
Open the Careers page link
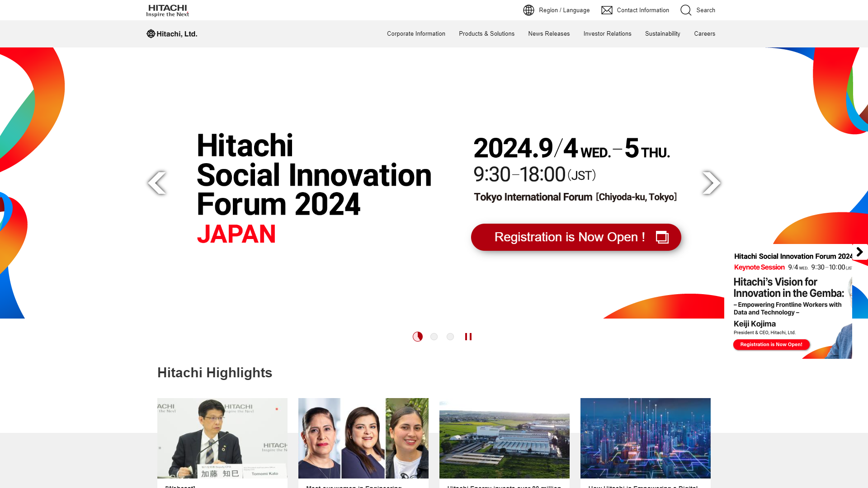click(704, 33)
